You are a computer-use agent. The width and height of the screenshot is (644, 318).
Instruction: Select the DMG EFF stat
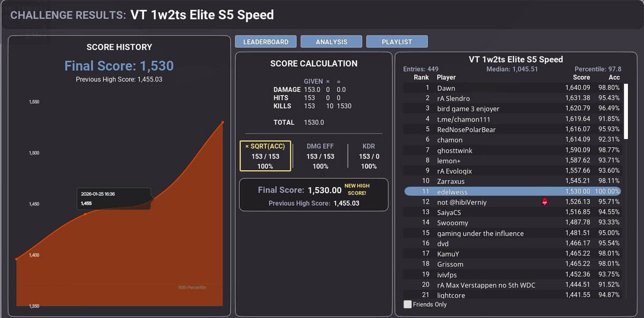[320, 156]
